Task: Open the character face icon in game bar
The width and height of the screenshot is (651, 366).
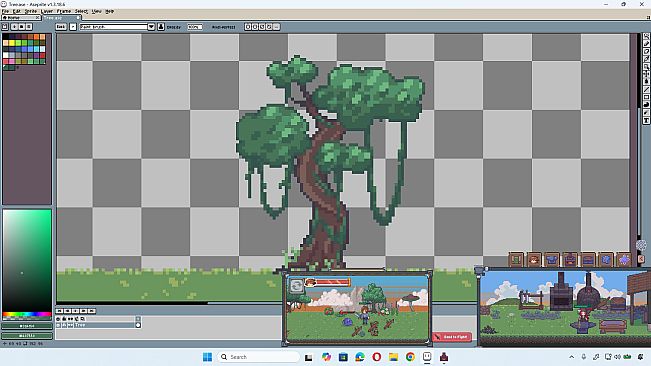Action: point(534,260)
